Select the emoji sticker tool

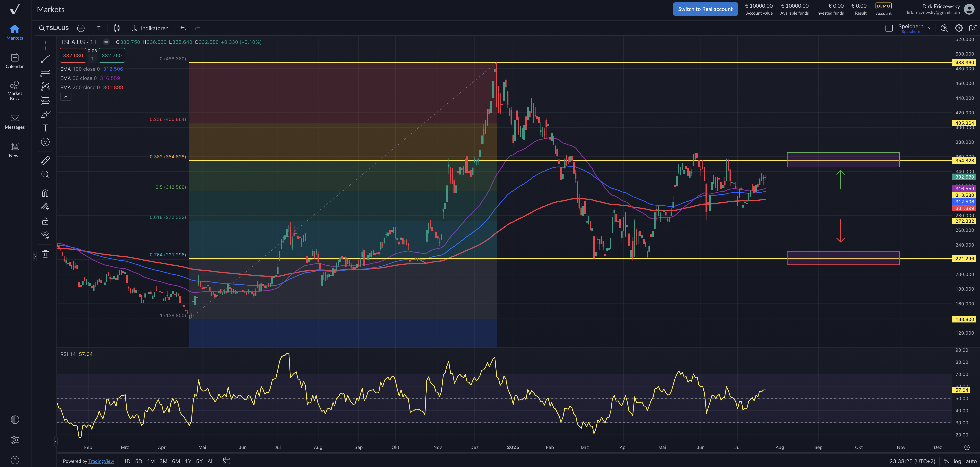coord(45,142)
